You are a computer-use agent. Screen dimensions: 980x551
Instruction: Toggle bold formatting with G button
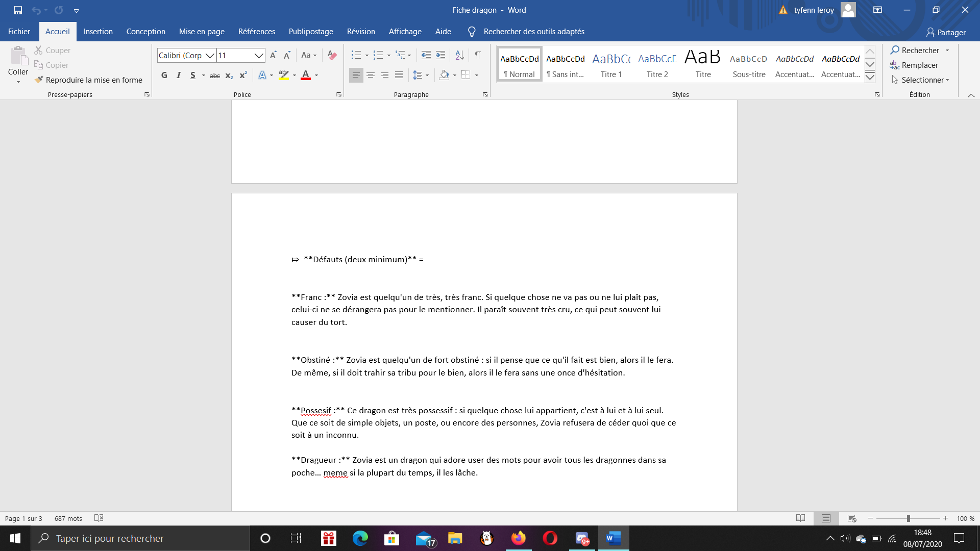click(x=164, y=75)
